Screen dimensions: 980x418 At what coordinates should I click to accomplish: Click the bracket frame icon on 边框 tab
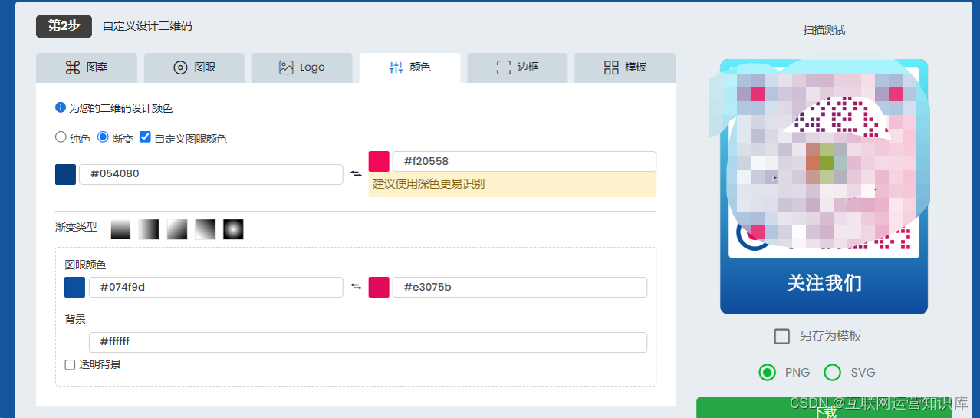point(504,67)
